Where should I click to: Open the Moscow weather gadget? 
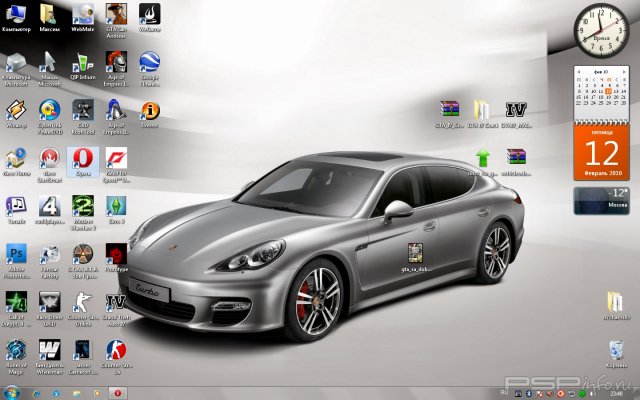[x=601, y=198]
